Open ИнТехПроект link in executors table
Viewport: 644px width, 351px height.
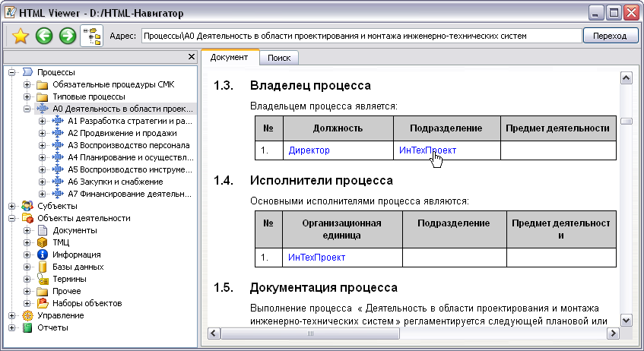(x=316, y=258)
